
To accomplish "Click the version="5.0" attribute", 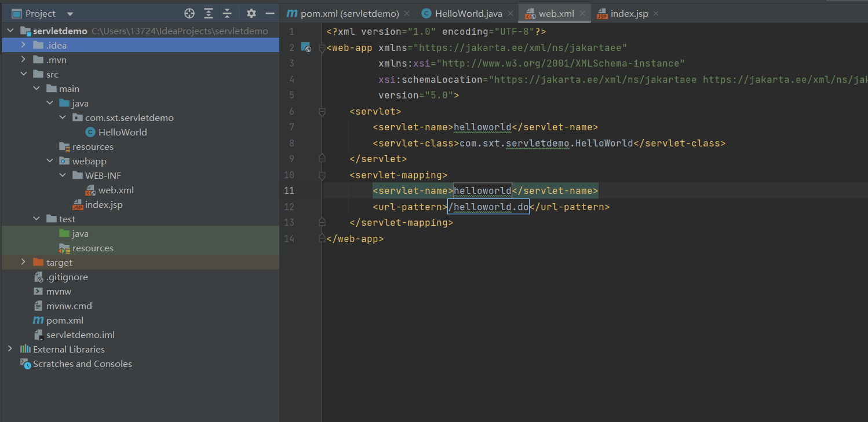I will [416, 95].
